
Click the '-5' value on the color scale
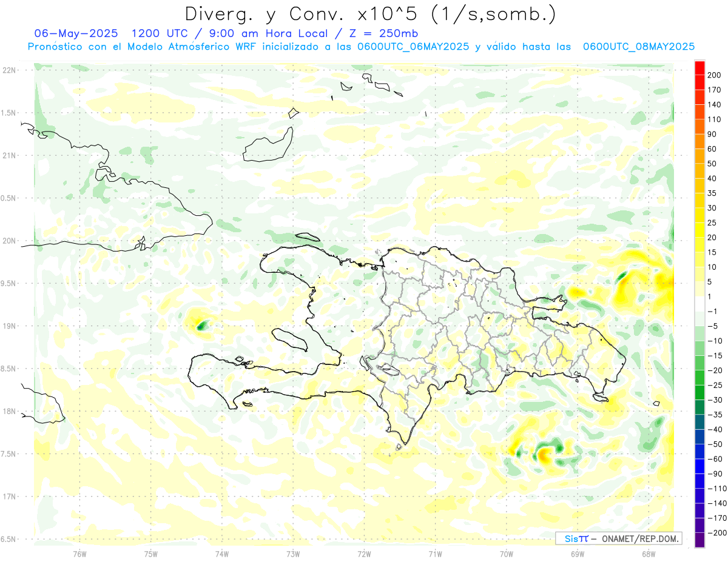(712, 326)
